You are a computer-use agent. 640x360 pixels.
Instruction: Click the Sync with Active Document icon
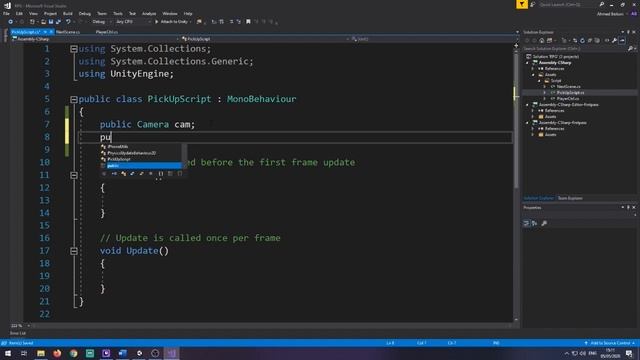point(575,40)
